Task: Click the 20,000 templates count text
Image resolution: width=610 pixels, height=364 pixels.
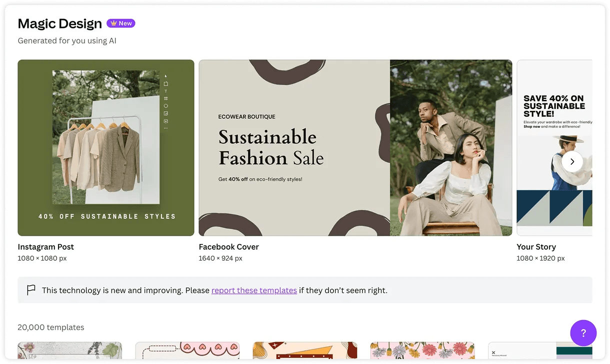Action: (51, 328)
